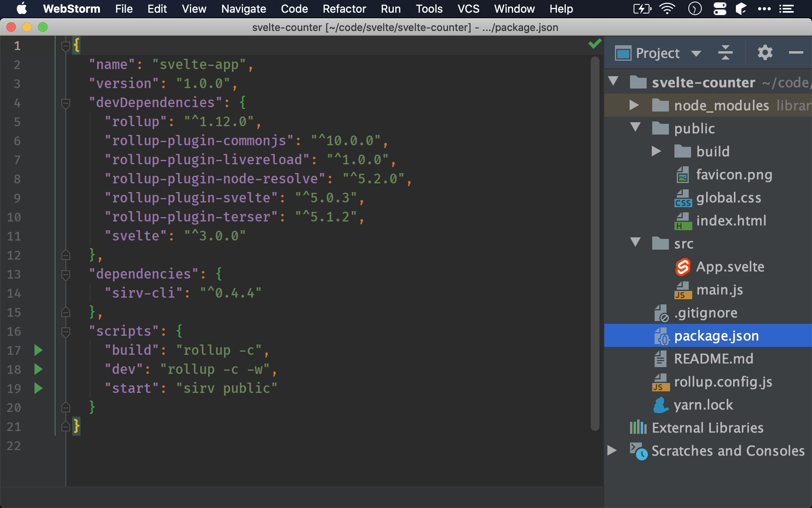Expand Scratches and Consoles node
The image size is (812, 508).
[x=612, y=450]
